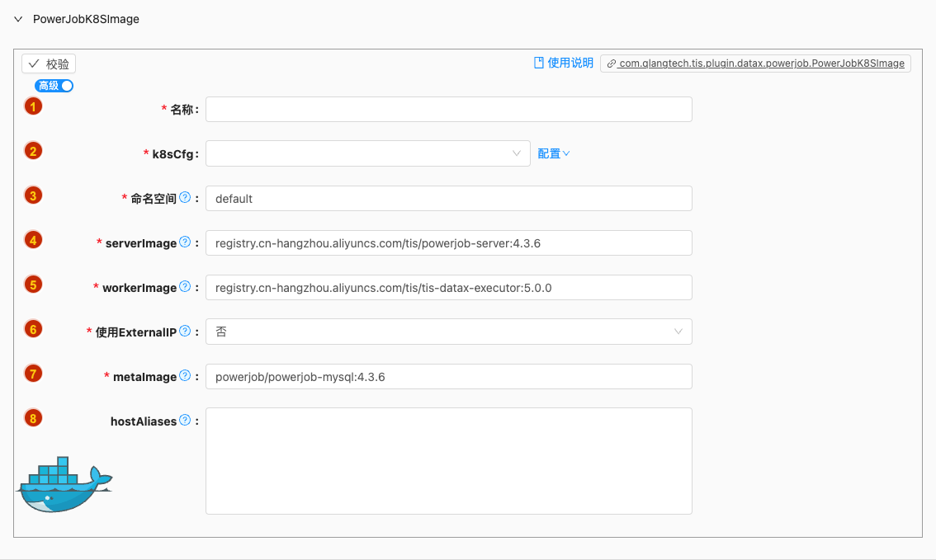Open the 使用ExternalIP dropdown
The image size is (936, 560).
click(448, 332)
